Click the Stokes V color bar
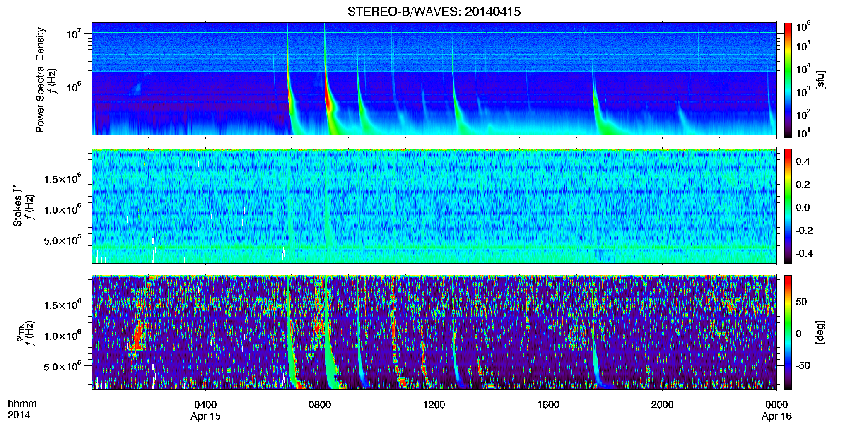 pyautogui.click(x=788, y=206)
